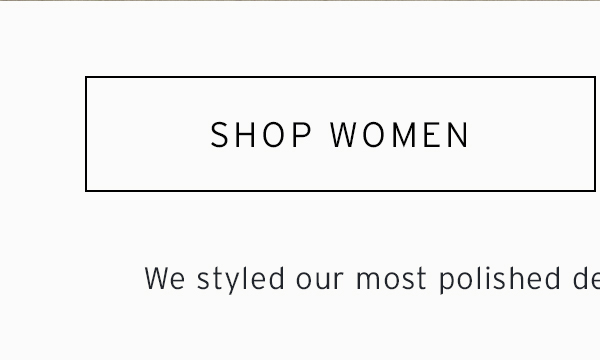The height and width of the screenshot is (360, 600).
Task: Click the letter H in SHOP
Action: [245, 135]
